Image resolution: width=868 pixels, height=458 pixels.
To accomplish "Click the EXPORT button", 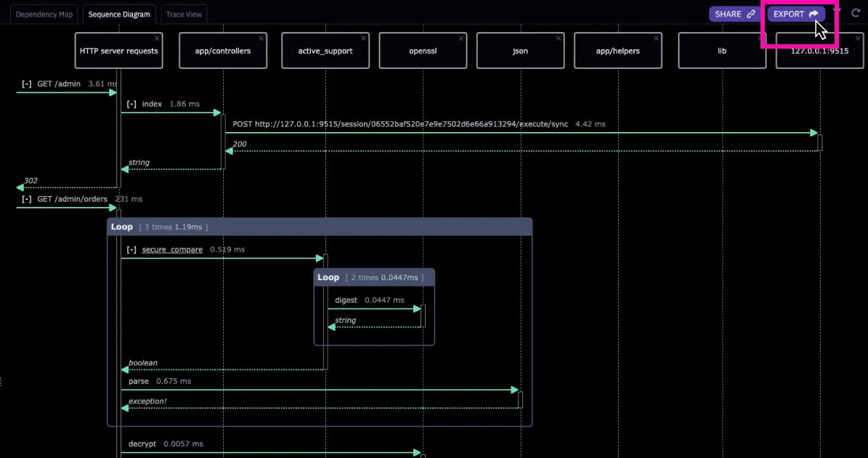I will [x=796, y=15].
